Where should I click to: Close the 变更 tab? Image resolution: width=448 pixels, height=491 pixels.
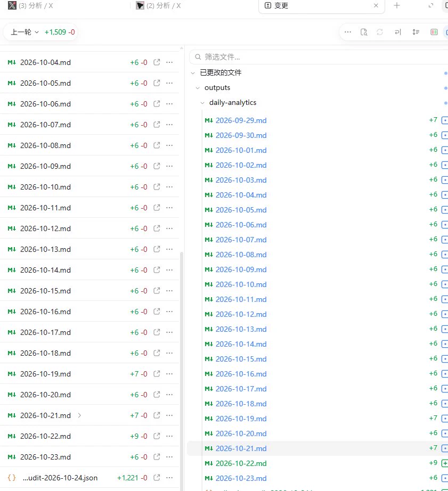point(376,5)
